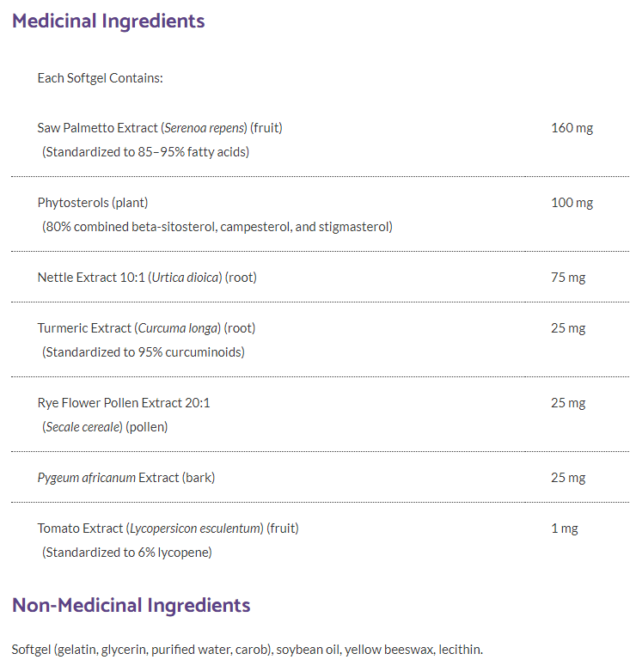Click the 160 mg dosage value
The width and height of the screenshot is (630, 672).
(572, 128)
